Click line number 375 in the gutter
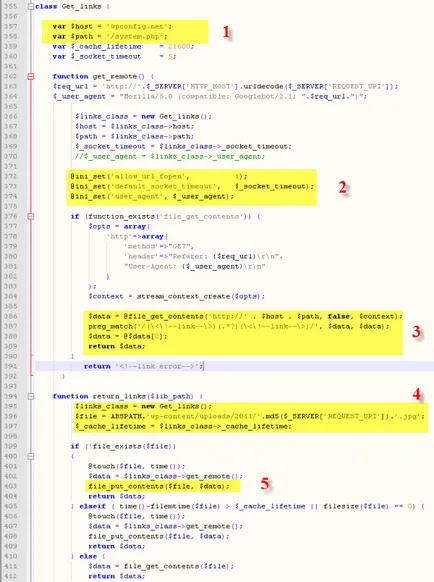Screen dimensions: 434x582 (11, 206)
